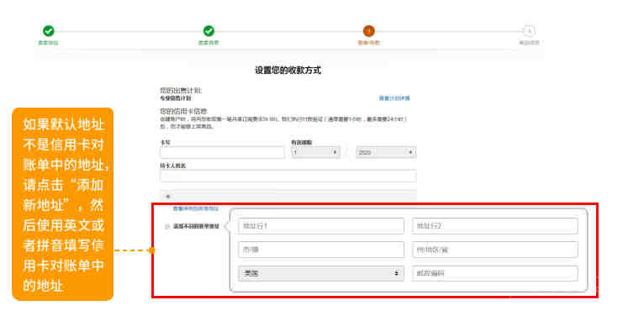This screenshot has height=316, width=644.
Task: Click the orange instruction callout box
Action: pos(62,204)
